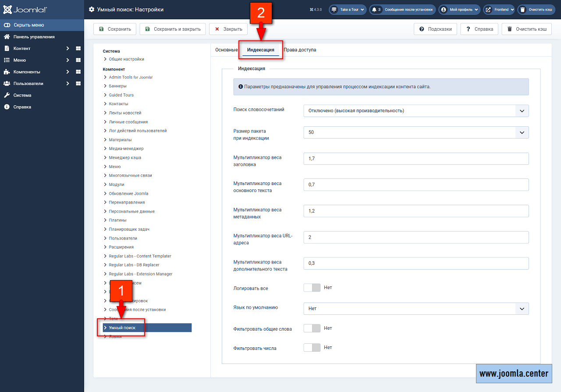The image size is (561, 392).
Task: Expand the Язык по умолчанию dropdown
Action: pyautogui.click(x=415, y=309)
